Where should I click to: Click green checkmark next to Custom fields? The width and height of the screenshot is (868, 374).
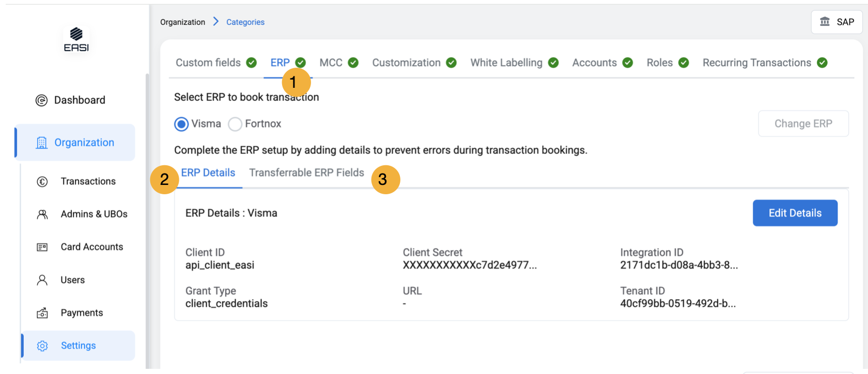(252, 63)
